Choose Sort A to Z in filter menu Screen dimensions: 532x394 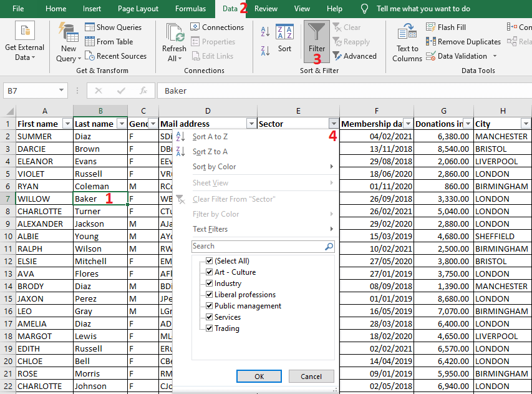[210, 137]
